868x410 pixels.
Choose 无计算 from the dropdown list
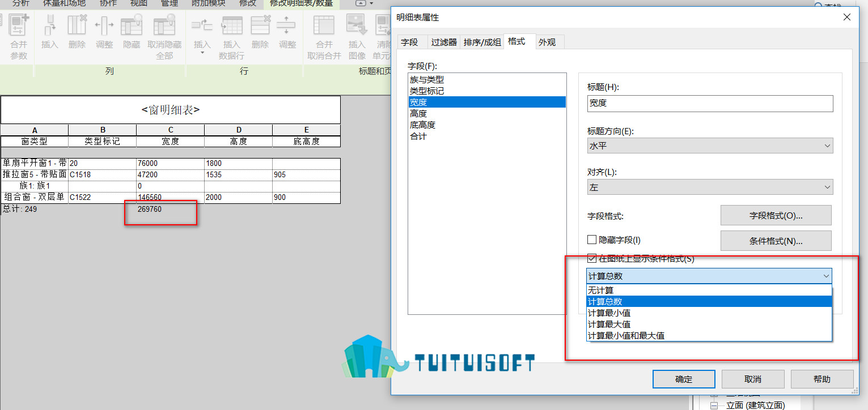709,291
